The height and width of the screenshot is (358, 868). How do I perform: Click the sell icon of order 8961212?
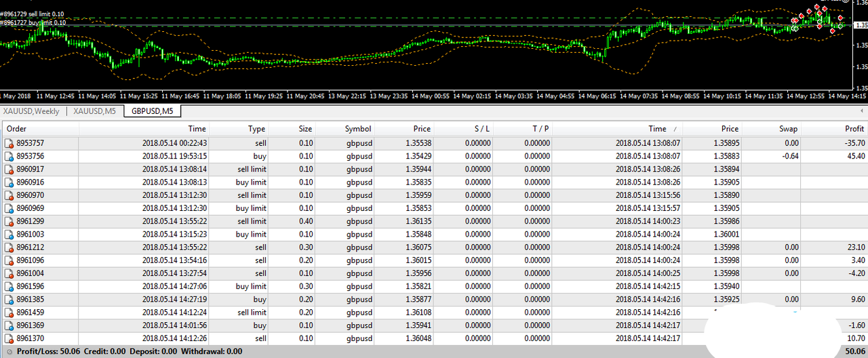point(9,247)
